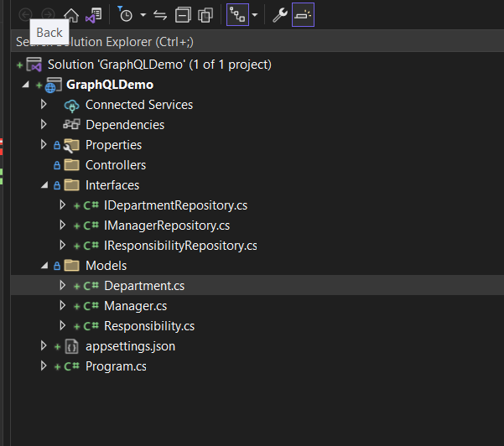This screenshot has width=504, height=446.
Task: Select the Connected Services item
Action: [x=138, y=105]
